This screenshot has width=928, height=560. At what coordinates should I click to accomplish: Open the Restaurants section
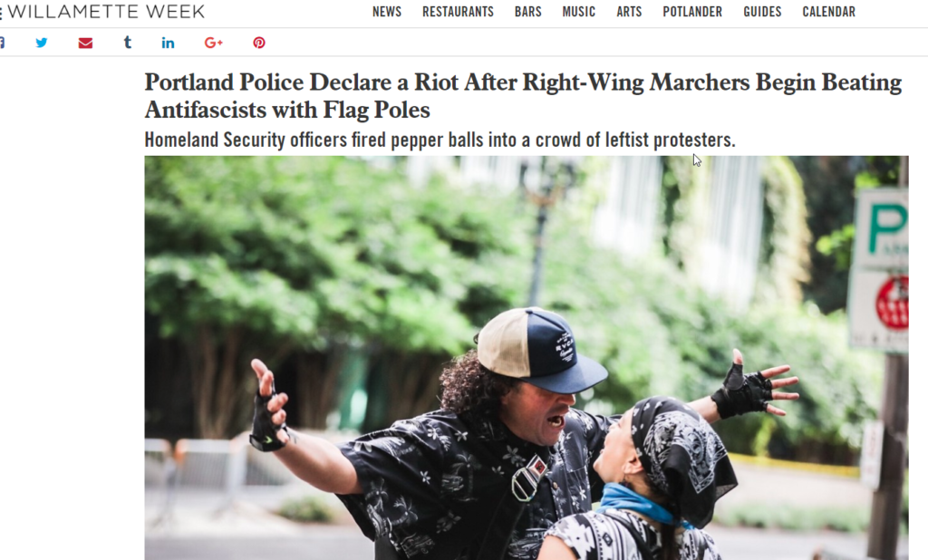click(x=458, y=12)
